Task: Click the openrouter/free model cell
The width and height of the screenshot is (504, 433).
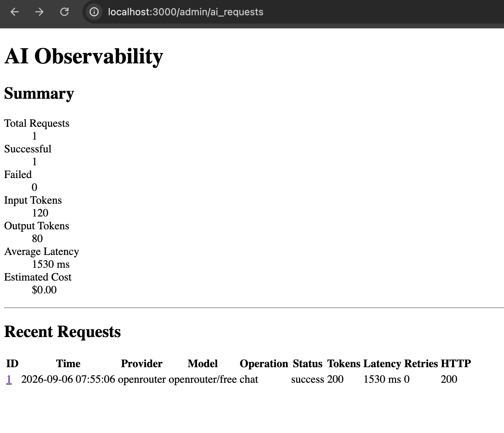Action: point(202,379)
